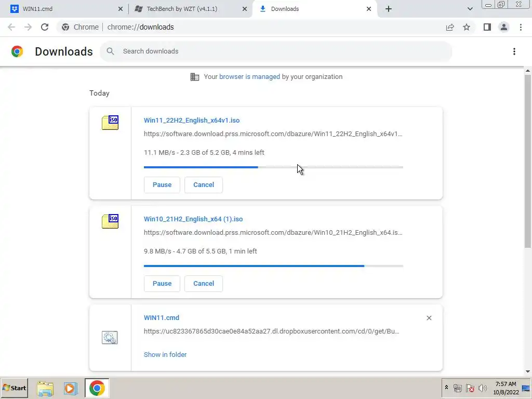The image size is (532, 399).
Task: Show WIN11.cmd in folder
Action: tap(165, 354)
